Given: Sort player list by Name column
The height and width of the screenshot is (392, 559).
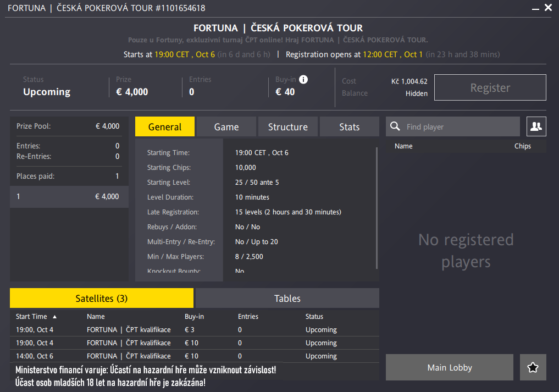Looking at the screenshot, I should (403, 146).
